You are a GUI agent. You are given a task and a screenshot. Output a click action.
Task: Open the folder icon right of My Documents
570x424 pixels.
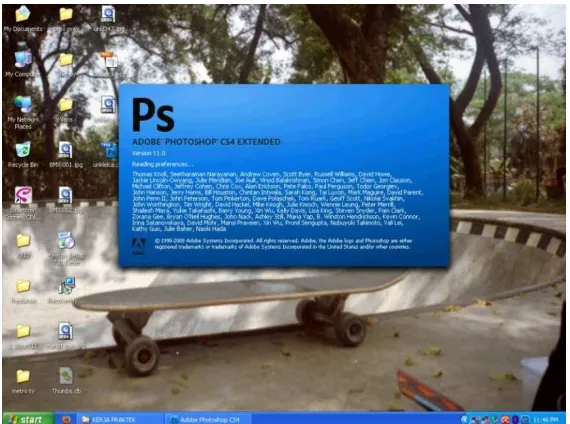tap(66, 19)
